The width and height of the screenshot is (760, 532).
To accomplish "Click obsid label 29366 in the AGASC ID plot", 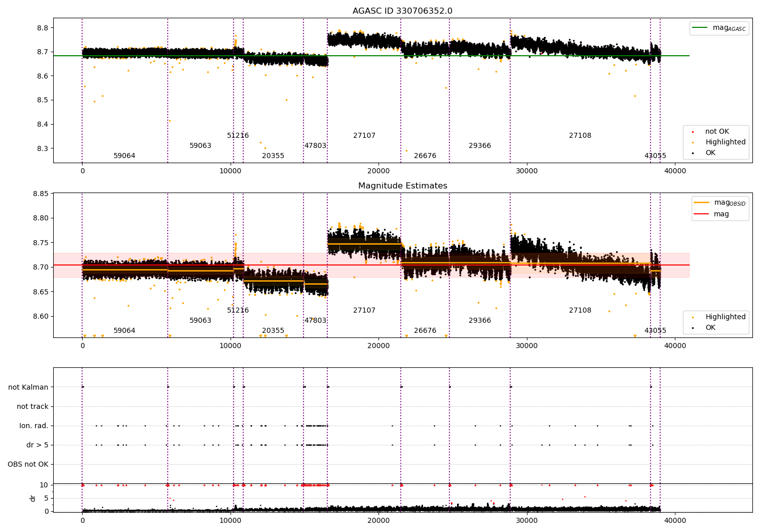I will [480, 146].
